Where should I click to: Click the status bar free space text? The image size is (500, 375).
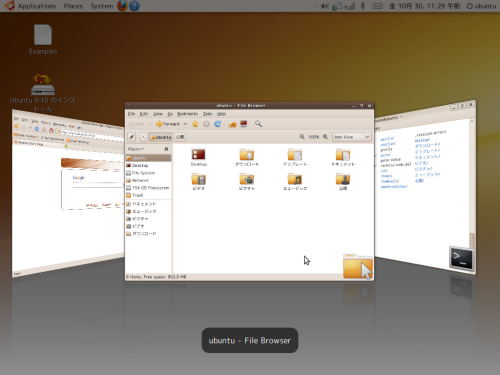(x=165, y=277)
